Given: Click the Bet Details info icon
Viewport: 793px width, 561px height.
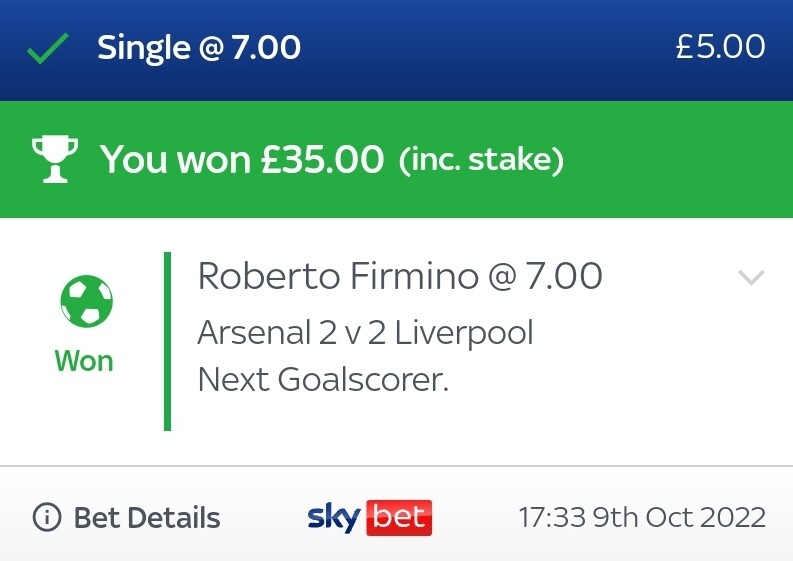Looking at the screenshot, I should (x=47, y=517).
